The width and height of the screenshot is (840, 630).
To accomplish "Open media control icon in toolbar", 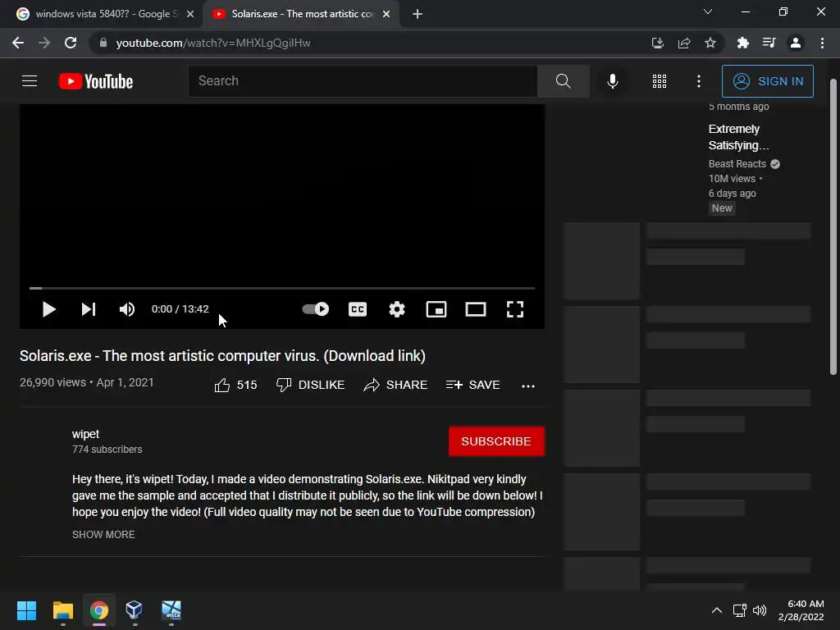I will pos(769,43).
